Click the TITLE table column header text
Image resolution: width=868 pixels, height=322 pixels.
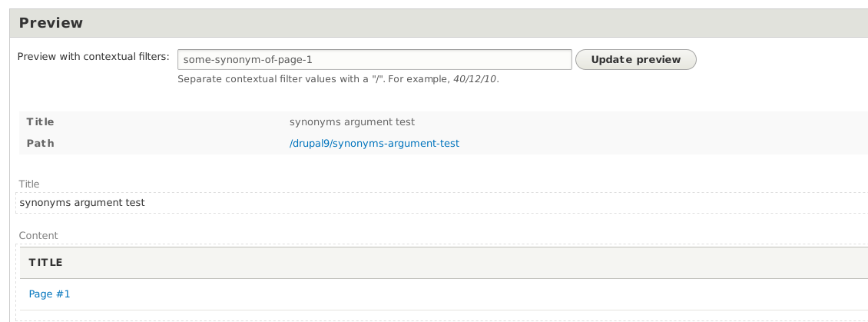point(45,263)
